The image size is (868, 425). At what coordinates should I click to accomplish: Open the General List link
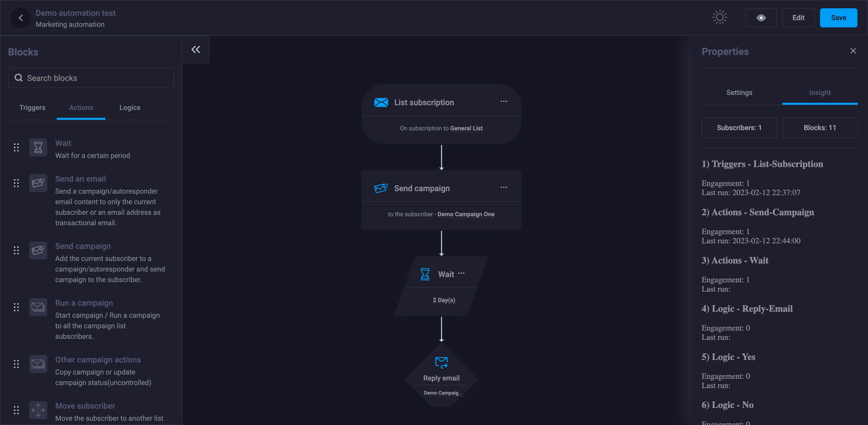pos(466,128)
